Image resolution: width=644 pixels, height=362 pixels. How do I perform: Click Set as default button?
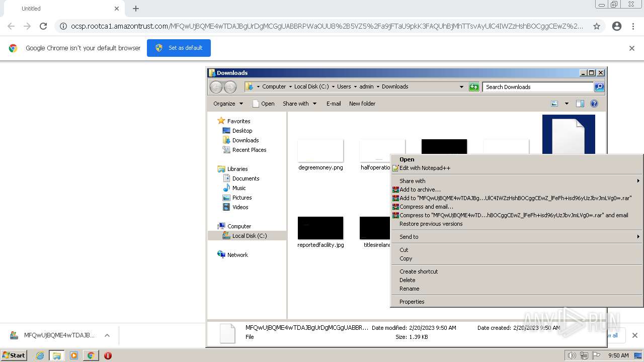pos(179,48)
